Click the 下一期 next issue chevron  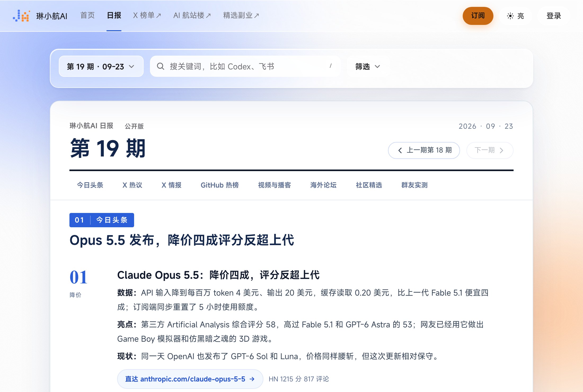coord(501,150)
